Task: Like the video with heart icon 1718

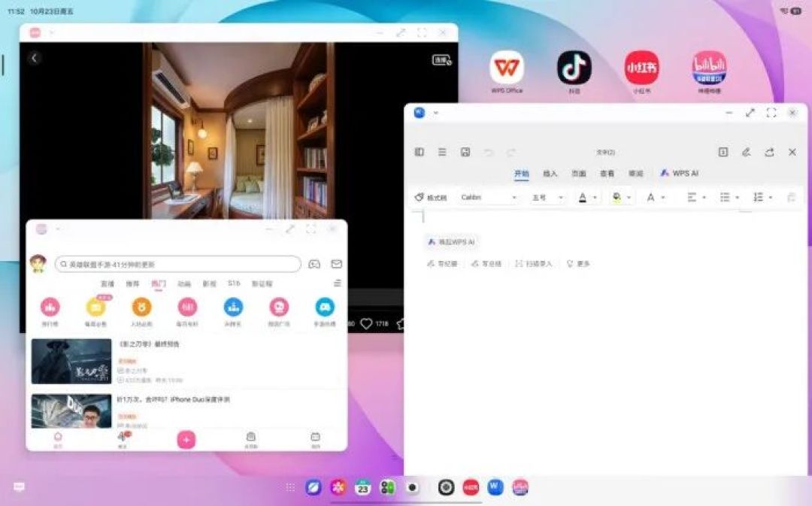Action: click(366, 324)
